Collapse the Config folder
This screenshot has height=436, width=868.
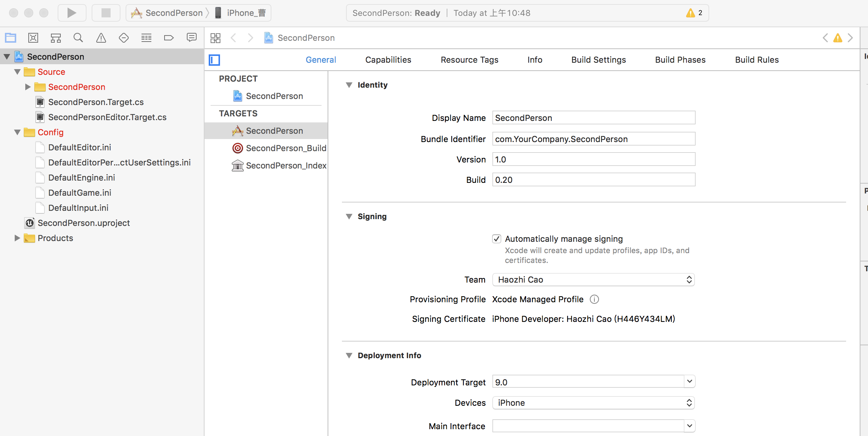(x=17, y=132)
